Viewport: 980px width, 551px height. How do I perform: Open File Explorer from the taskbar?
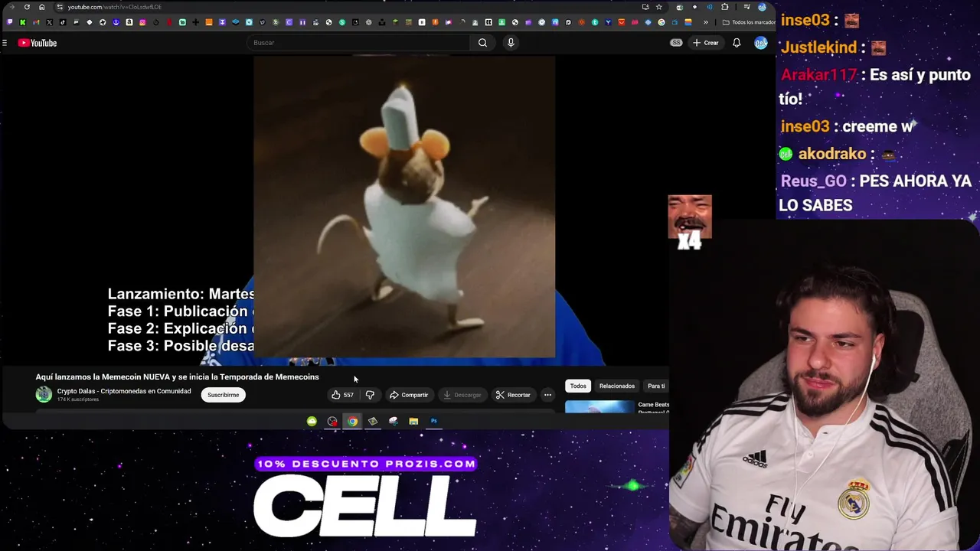pos(413,421)
